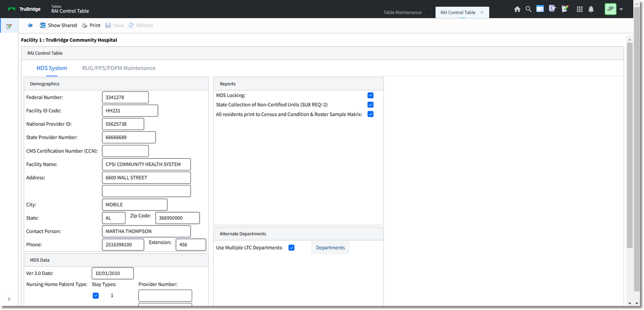Click the Contact Person field
644x310 pixels.
146,231
